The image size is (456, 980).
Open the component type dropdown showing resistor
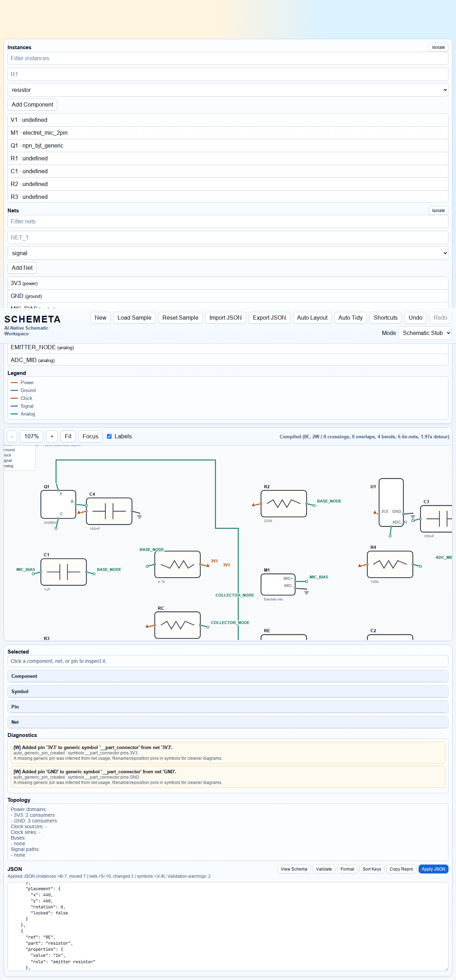228,90
